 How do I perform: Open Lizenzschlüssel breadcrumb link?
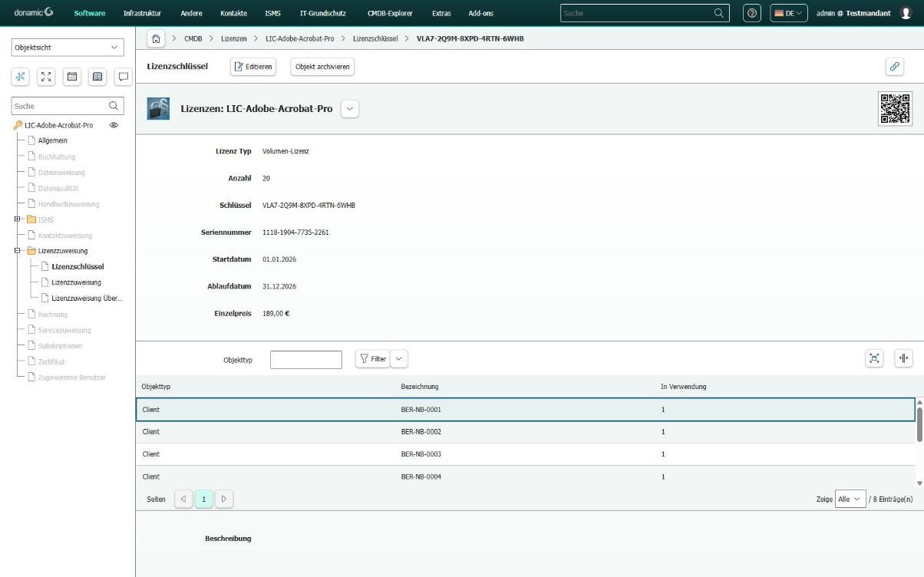point(375,38)
